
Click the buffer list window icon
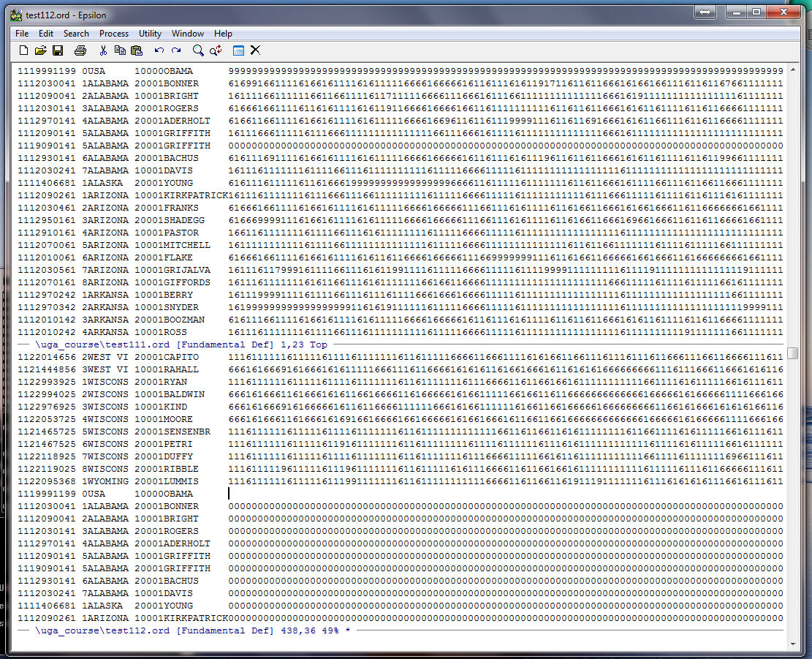coord(238,50)
